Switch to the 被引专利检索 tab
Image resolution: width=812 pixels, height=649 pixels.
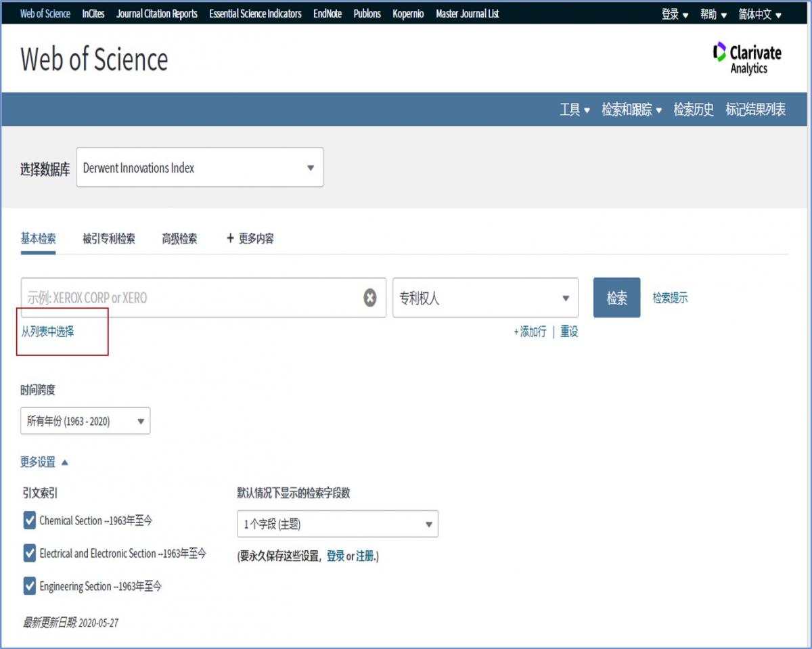(109, 238)
